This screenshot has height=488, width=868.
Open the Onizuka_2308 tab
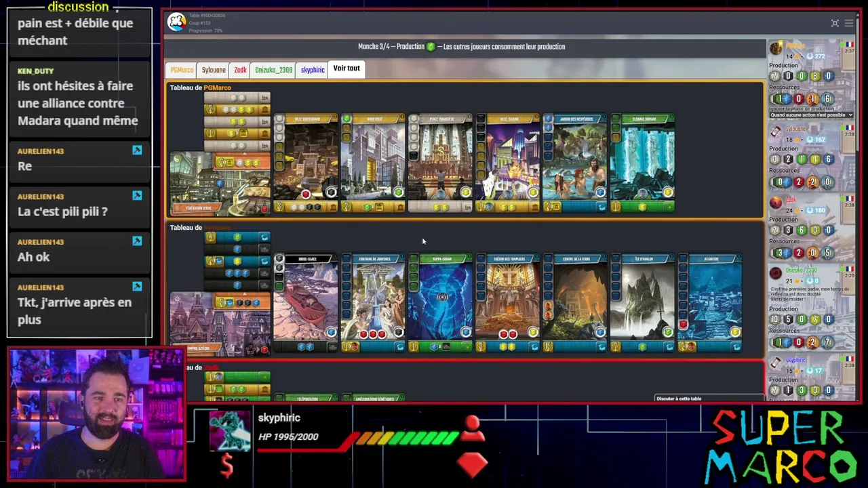click(x=273, y=70)
